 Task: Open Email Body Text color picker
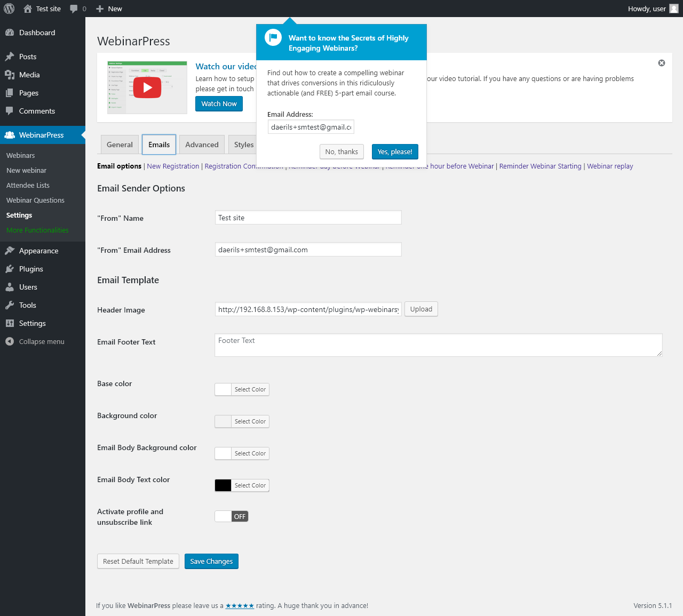[242, 485]
